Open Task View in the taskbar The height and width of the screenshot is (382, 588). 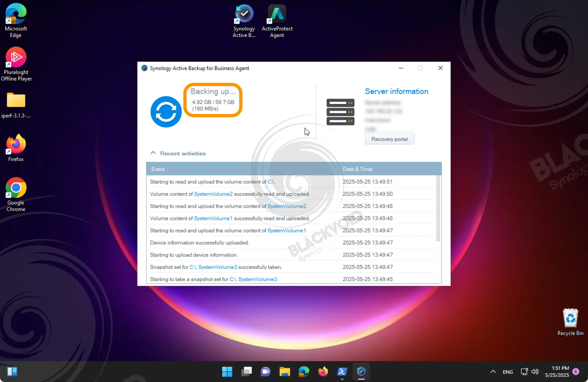pyautogui.click(x=246, y=371)
